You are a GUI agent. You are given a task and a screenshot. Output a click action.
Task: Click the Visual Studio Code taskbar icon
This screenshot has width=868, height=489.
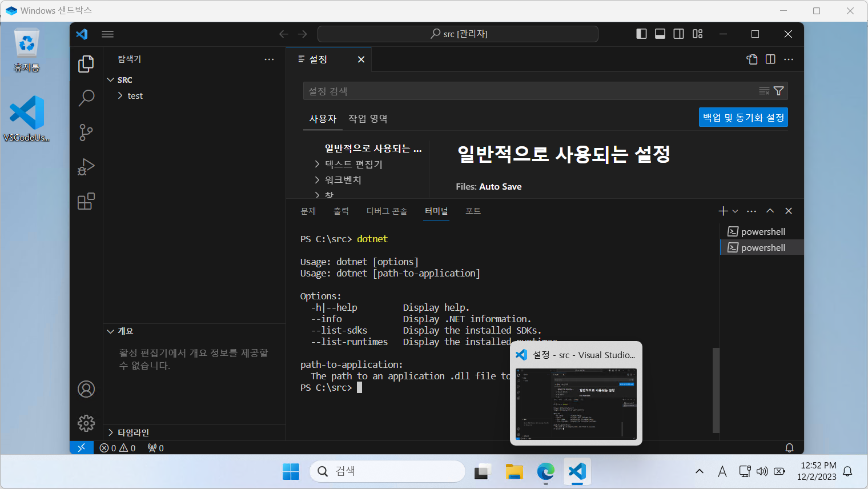click(577, 471)
